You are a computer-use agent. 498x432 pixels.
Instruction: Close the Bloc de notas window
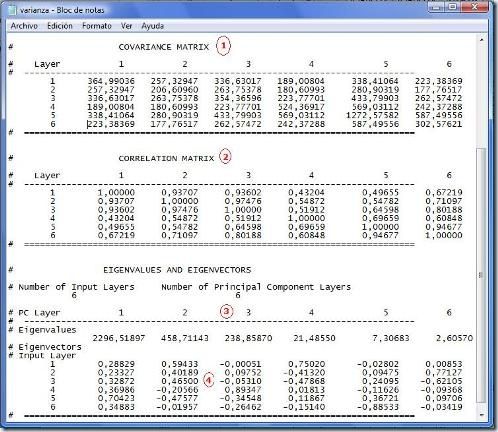[x=475, y=7]
